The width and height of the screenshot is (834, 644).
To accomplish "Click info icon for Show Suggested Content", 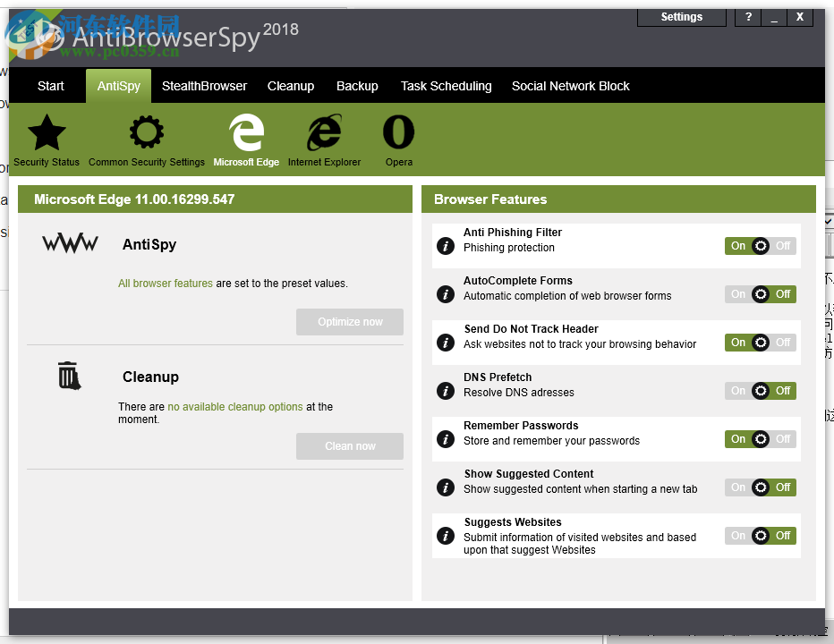I will click(446, 487).
